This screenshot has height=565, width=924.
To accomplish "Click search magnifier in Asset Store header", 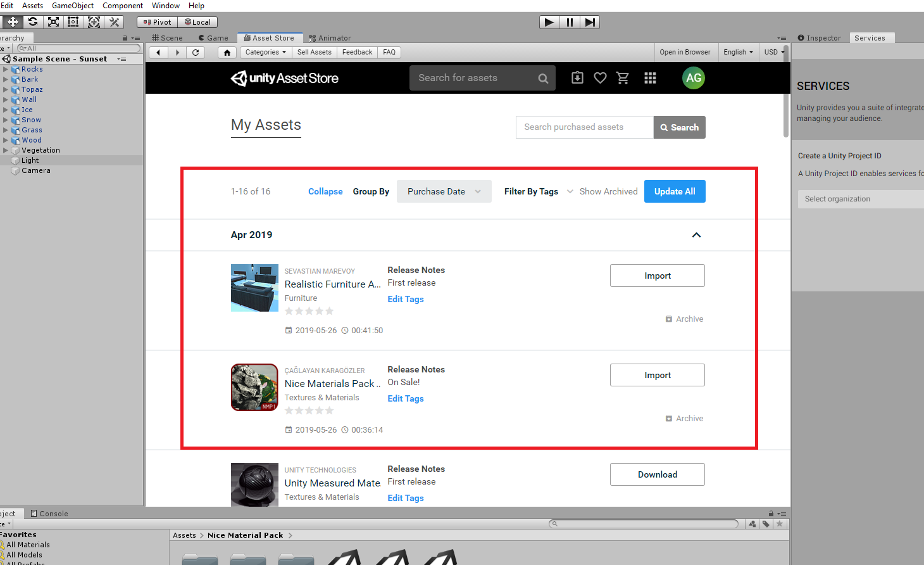I will [x=543, y=79].
